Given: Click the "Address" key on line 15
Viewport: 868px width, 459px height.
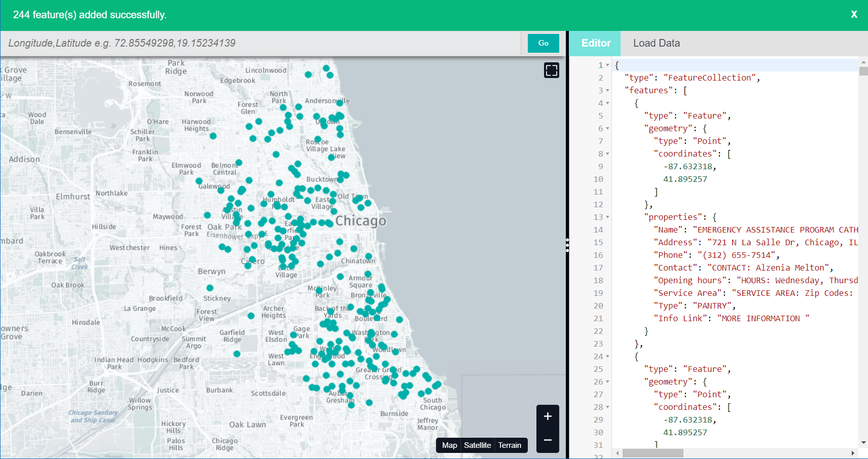Looking at the screenshot, I should (675, 242).
